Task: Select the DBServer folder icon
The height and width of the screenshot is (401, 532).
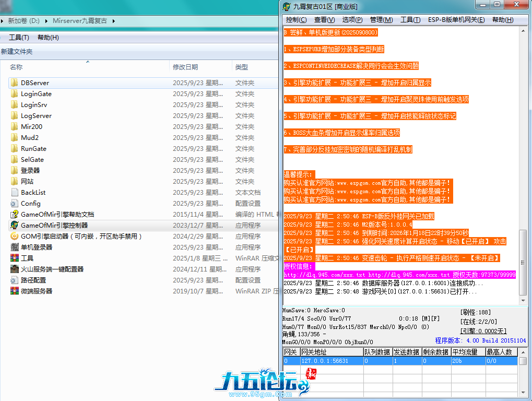Action: (x=14, y=83)
